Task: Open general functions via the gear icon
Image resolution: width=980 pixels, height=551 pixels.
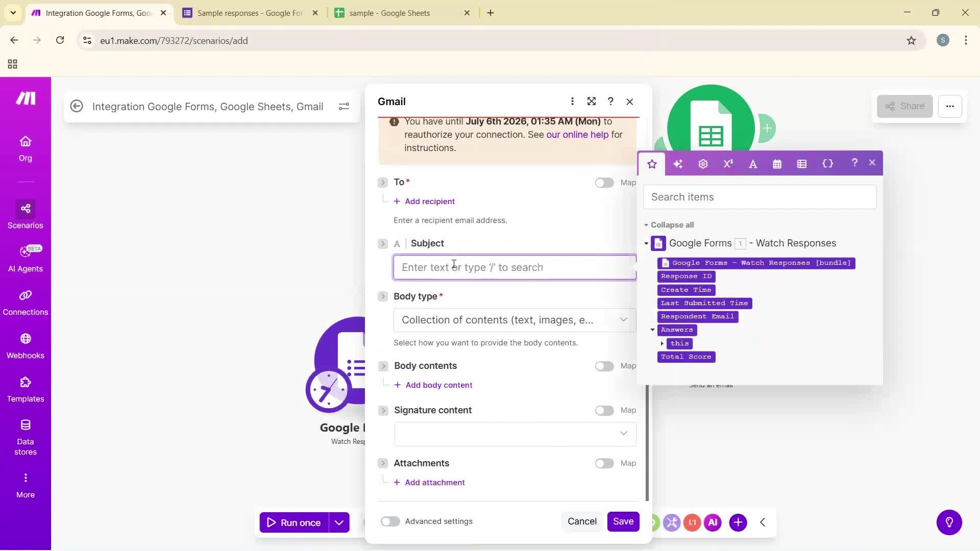Action: click(x=703, y=163)
